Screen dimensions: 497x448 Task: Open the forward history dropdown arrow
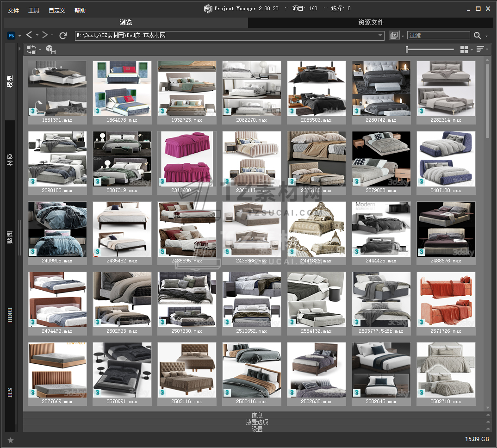(x=52, y=35)
